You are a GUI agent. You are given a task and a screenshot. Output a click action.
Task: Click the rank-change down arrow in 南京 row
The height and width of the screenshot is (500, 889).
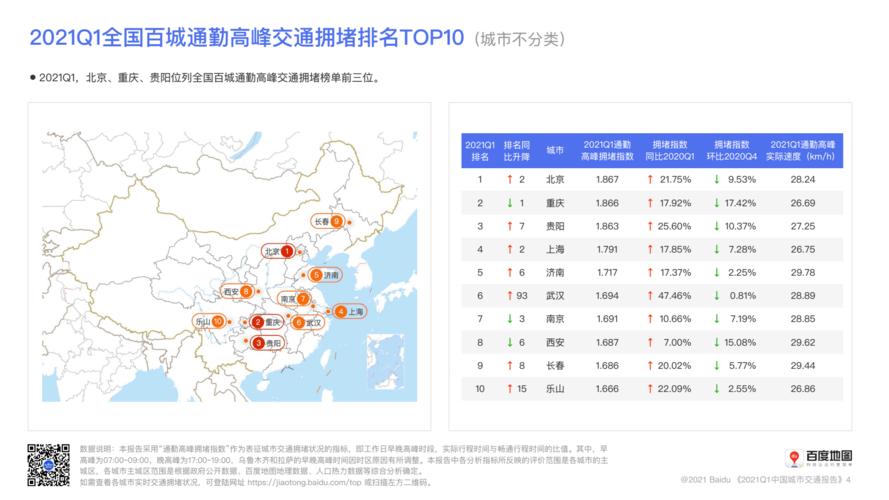tap(510, 319)
